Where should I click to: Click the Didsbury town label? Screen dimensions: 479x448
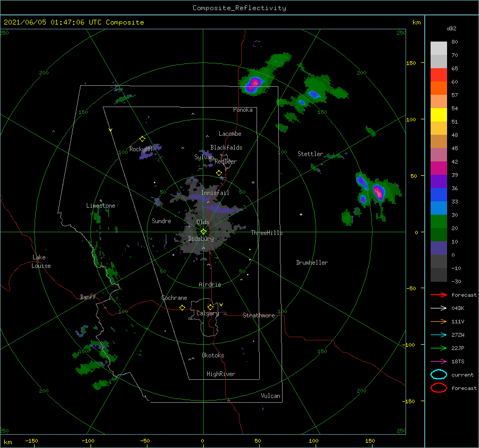tap(201, 239)
